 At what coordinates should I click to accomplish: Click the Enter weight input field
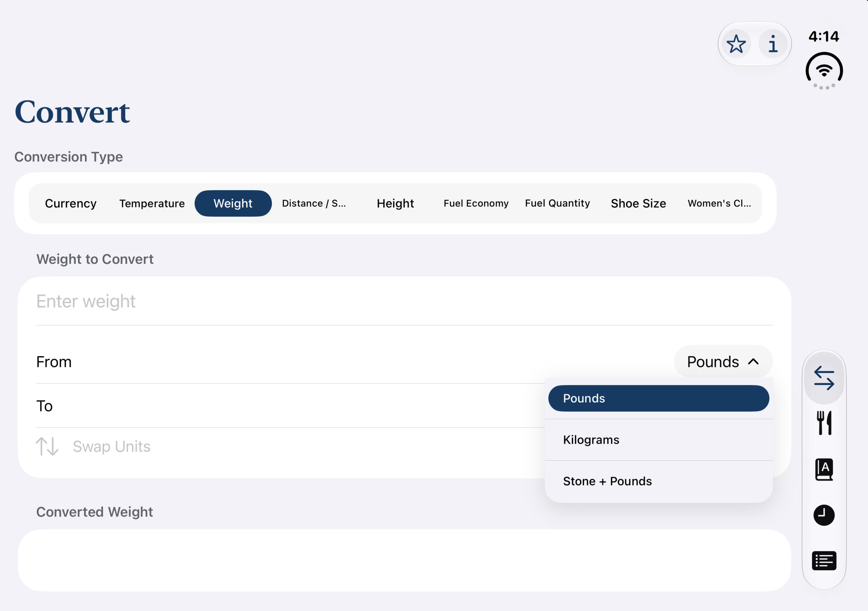click(x=404, y=302)
